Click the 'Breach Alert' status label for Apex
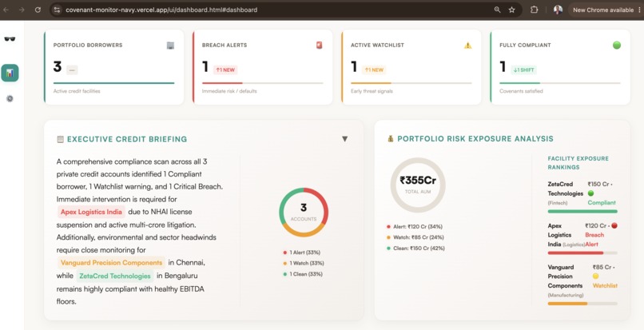The image size is (644, 330). 594,240
